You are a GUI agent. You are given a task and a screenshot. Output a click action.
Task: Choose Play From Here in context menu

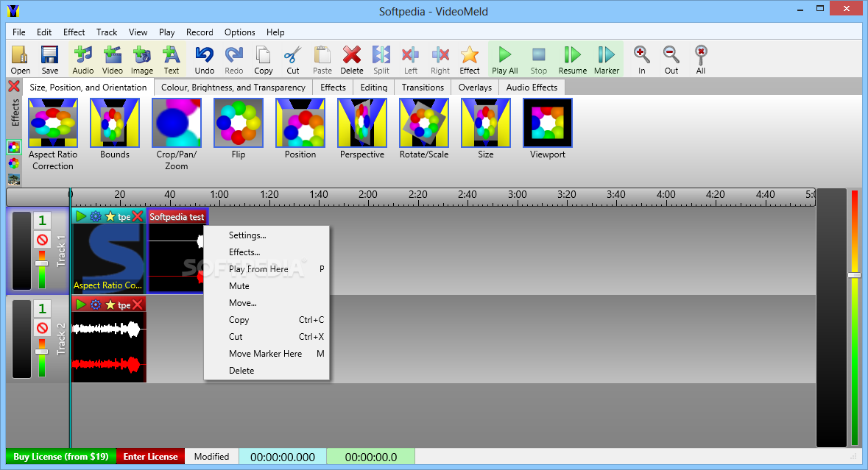click(267, 269)
